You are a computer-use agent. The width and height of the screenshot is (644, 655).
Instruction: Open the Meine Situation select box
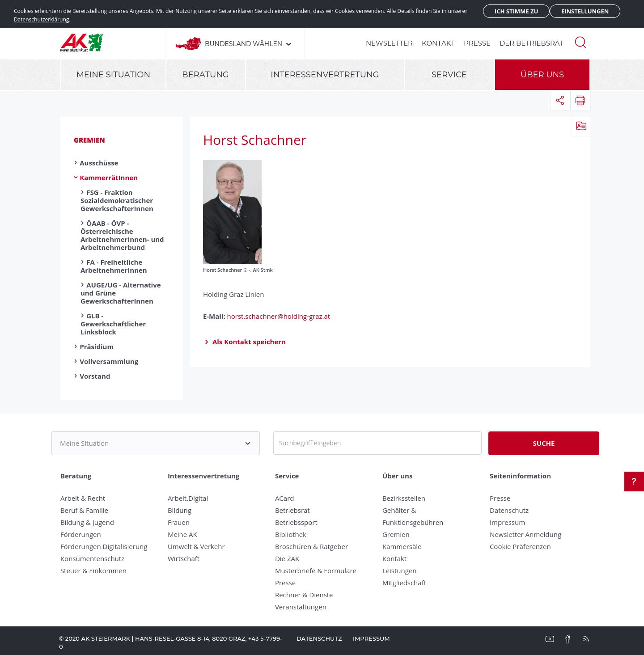tap(156, 443)
